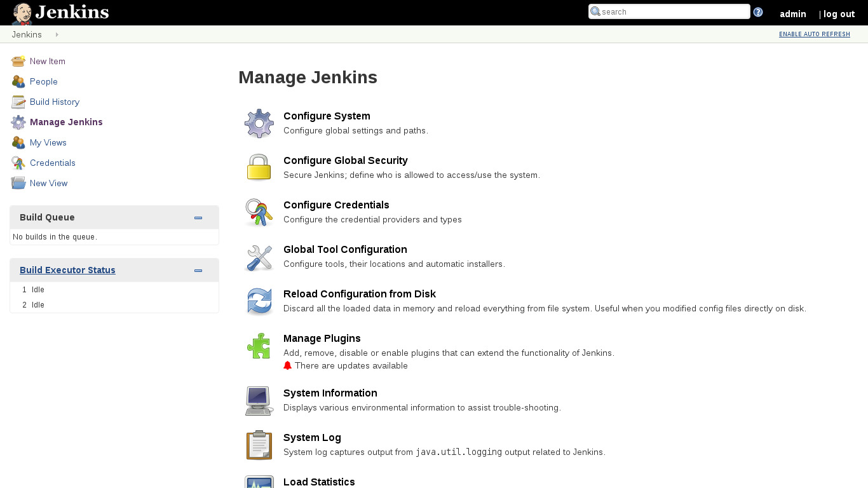This screenshot has height=488, width=868.
Task: Click the System Information computer icon
Action: (x=259, y=400)
